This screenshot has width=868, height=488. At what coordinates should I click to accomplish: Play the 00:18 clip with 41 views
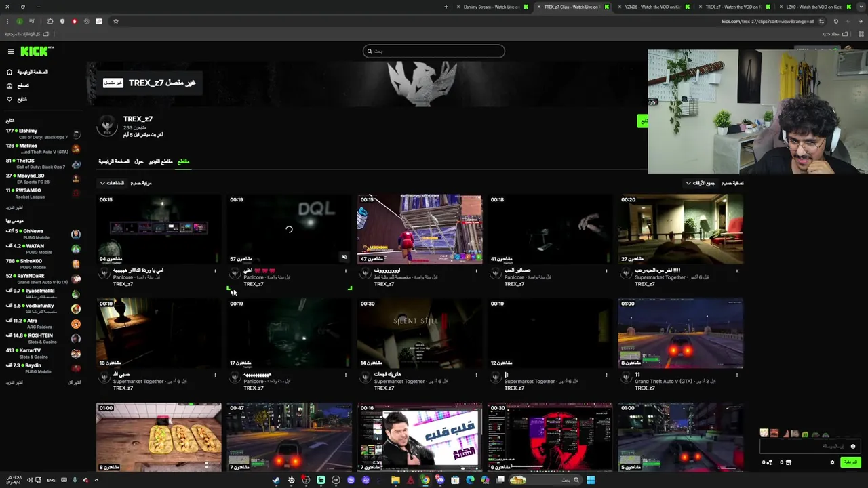[550, 229]
